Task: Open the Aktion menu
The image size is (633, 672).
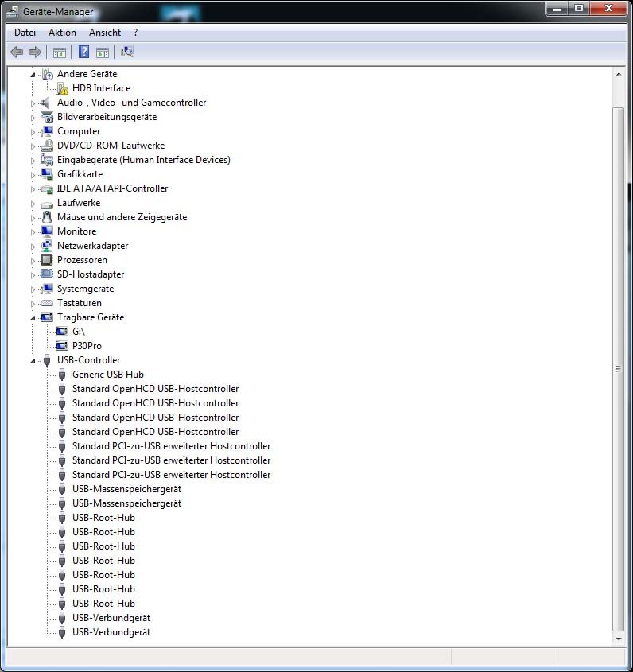Action: coord(62,33)
